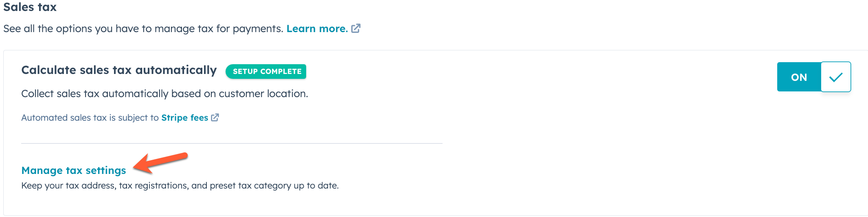Click the divider line above Manage tax settings
Screen dimensions: 868x217
point(232,143)
